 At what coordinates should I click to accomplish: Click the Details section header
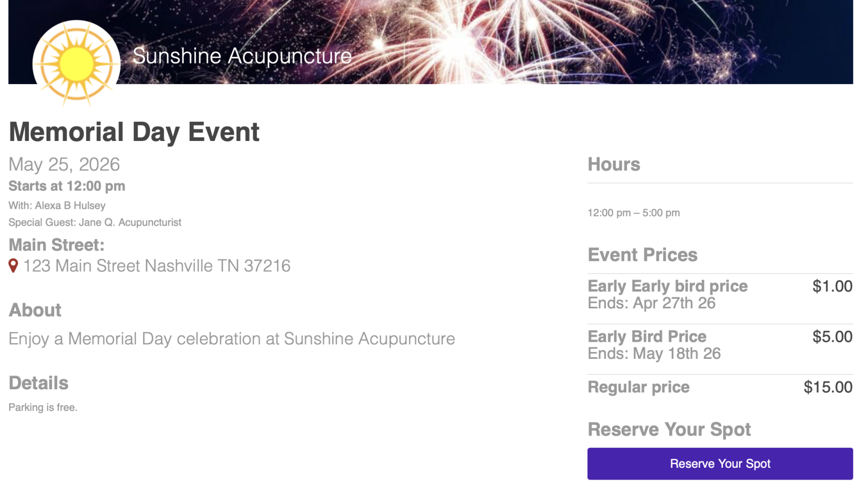(x=38, y=383)
